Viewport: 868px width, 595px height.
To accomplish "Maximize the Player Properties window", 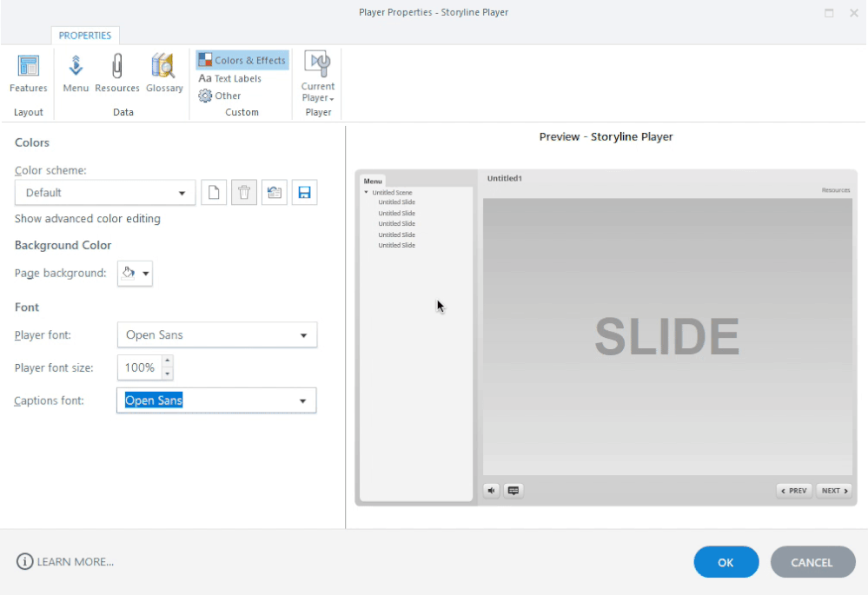I will pyautogui.click(x=829, y=13).
